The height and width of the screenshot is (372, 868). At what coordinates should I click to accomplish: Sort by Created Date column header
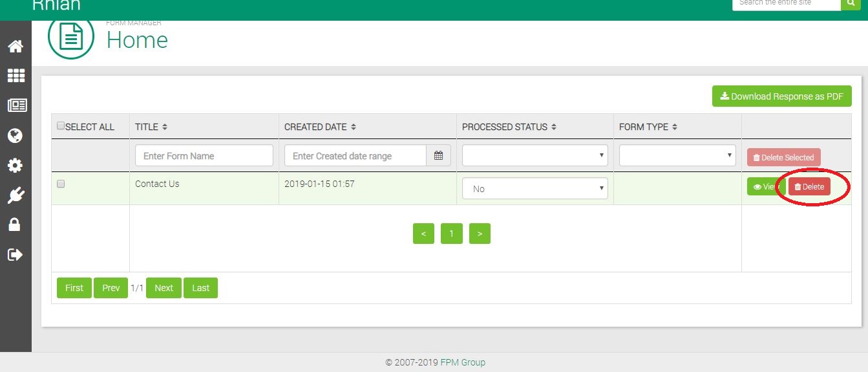pyautogui.click(x=320, y=127)
